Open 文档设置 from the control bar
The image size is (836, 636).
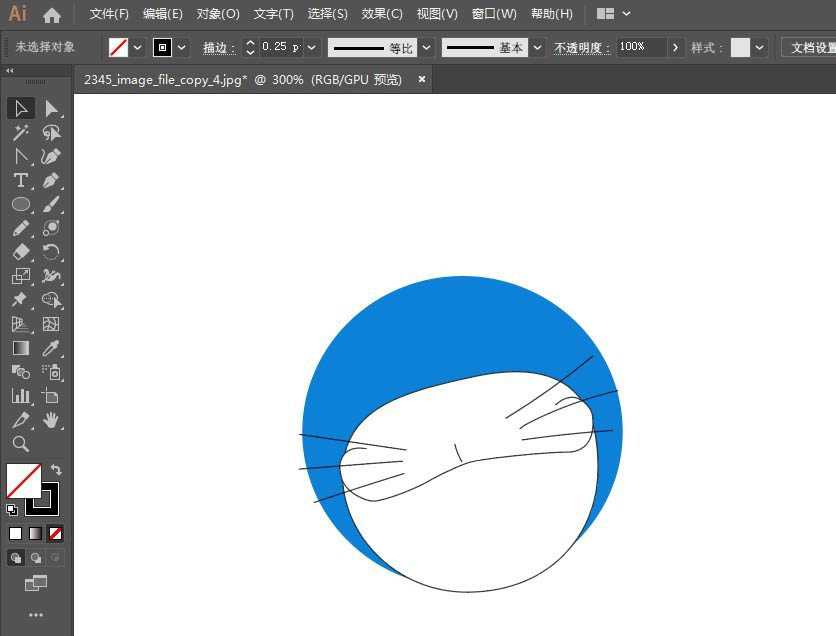click(812, 47)
